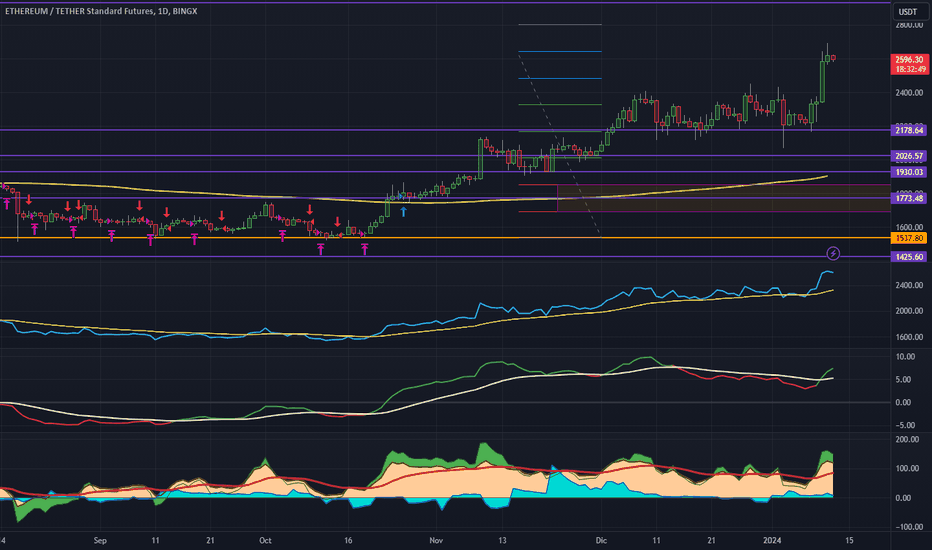Viewport: 932px width, 550px height.
Task: Select the 2178.64 horizontal line price label
Action: [909, 130]
